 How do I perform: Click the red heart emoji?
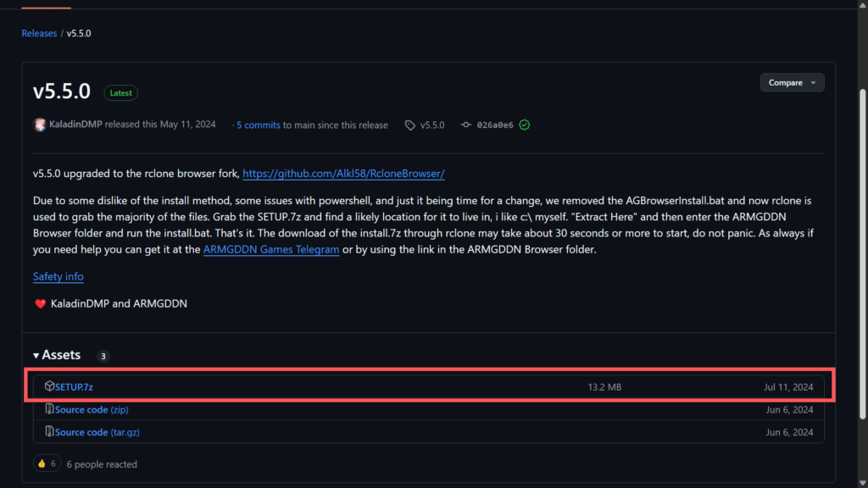pyautogui.click(x=40, y=303)
